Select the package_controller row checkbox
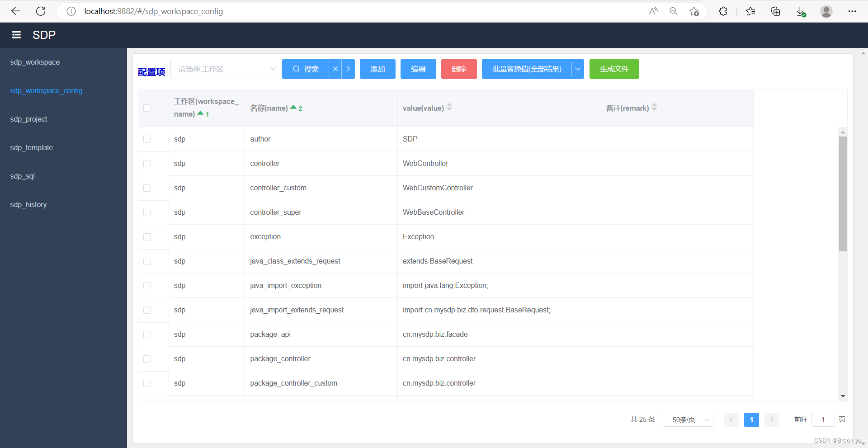 pos(147,359)
